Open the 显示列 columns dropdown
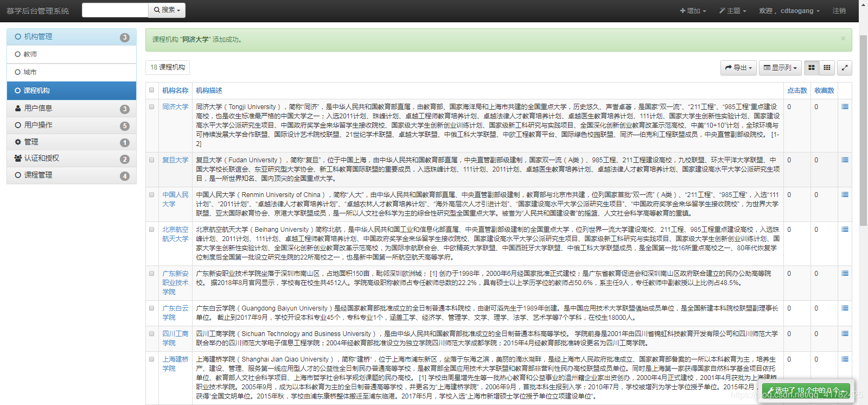 pyautogui.click(x=780, y=68)
